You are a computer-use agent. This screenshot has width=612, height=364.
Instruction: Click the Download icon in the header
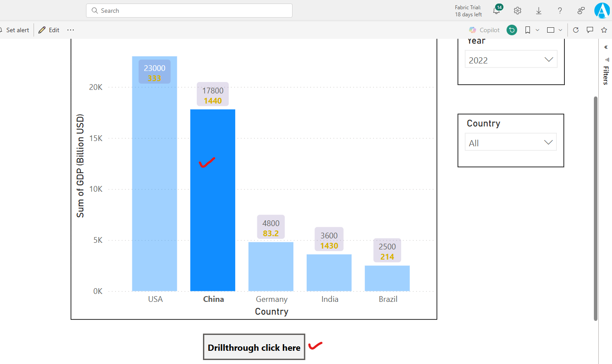[x=538, y=11]
